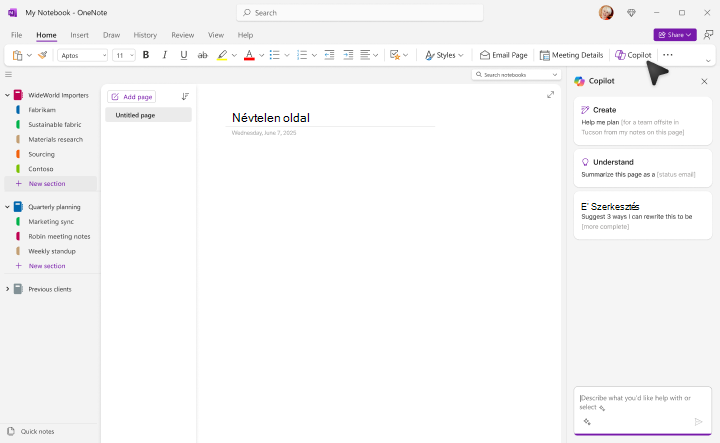
Task: Close the Copilot pane
Action: coord(704,81)
